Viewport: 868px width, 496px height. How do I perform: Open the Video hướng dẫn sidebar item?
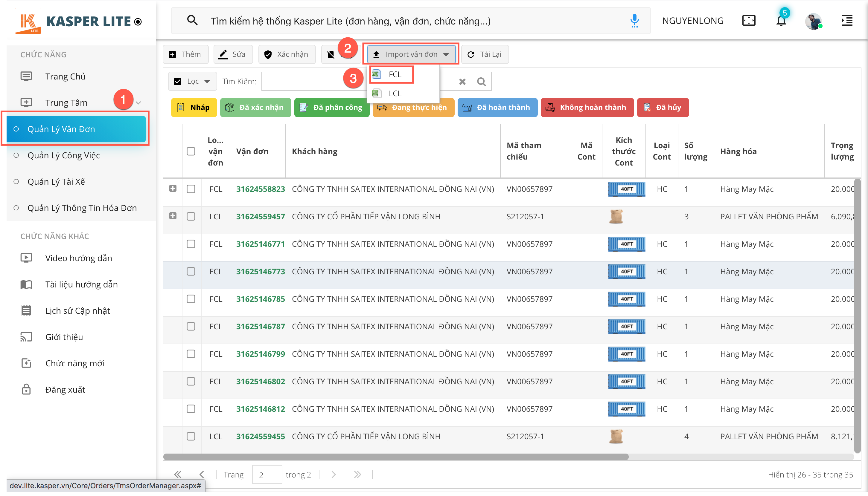tap(78, 258)
